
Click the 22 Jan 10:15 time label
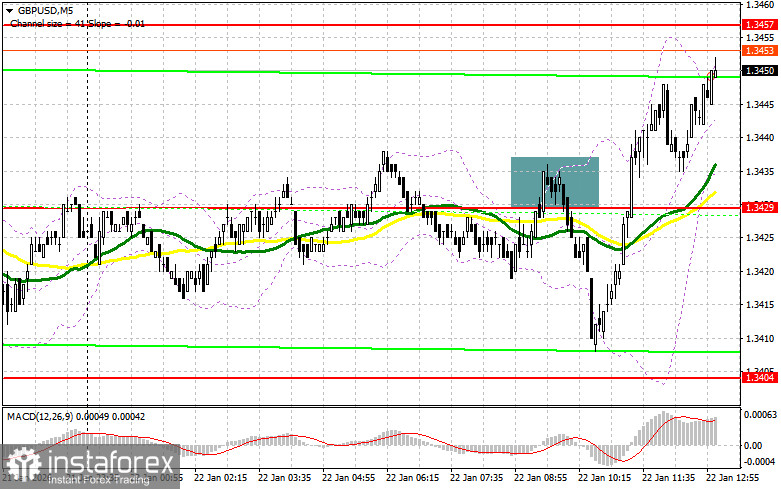coord(605,478)
